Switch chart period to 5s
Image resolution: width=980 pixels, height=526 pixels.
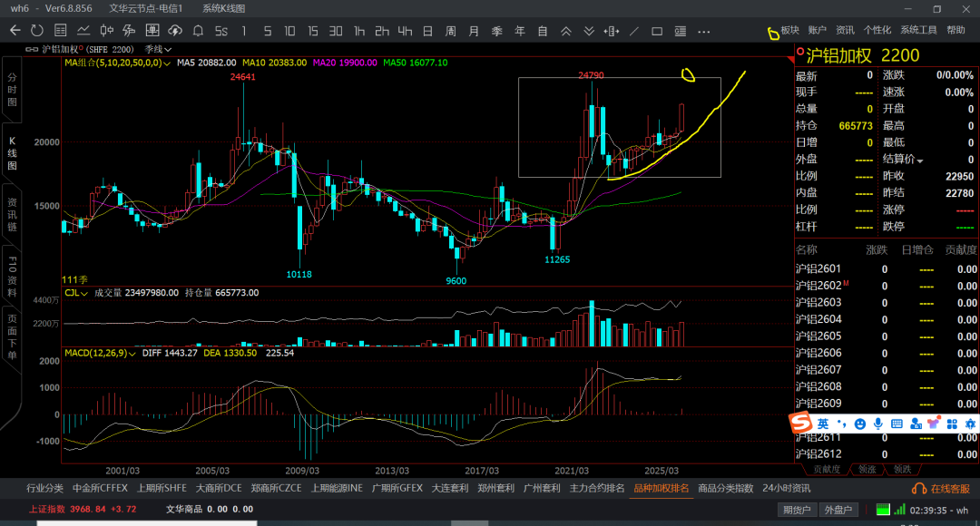pyautogui.click(x=221, y=31)
